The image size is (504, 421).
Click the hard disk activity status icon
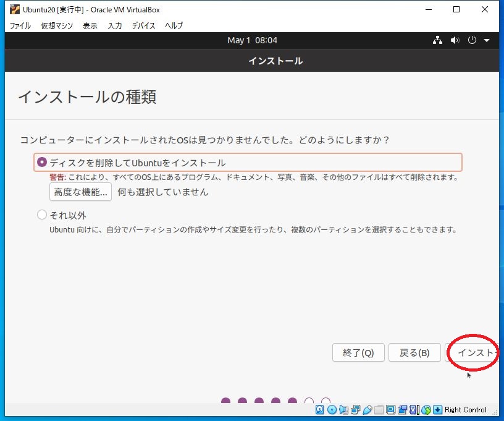(319, 409)
